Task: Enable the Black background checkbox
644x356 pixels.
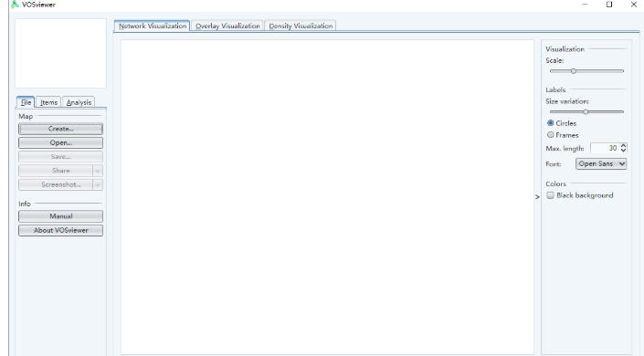Action: pyautogui.click(x=550, y=195)
